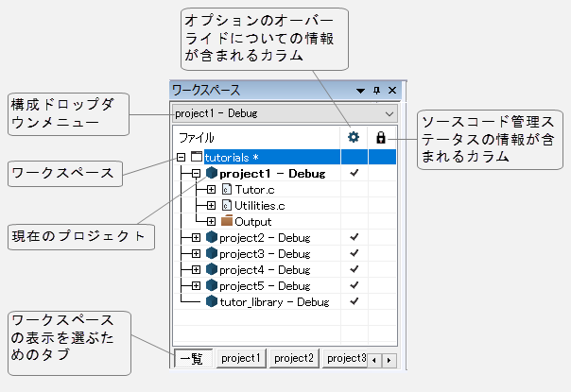Select the Output folder label
The width and height of the screenshot is (571, 392).
(x=253, y=222)
